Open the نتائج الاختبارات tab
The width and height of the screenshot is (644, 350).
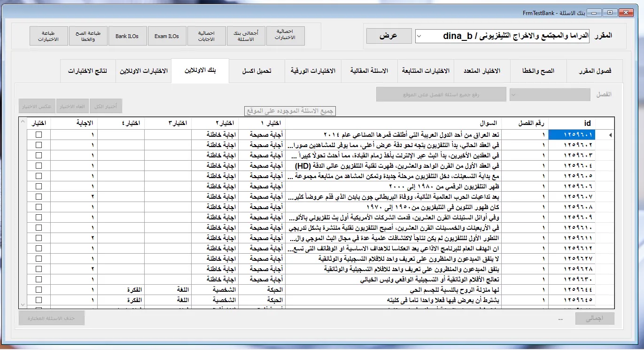pos(87,71)
